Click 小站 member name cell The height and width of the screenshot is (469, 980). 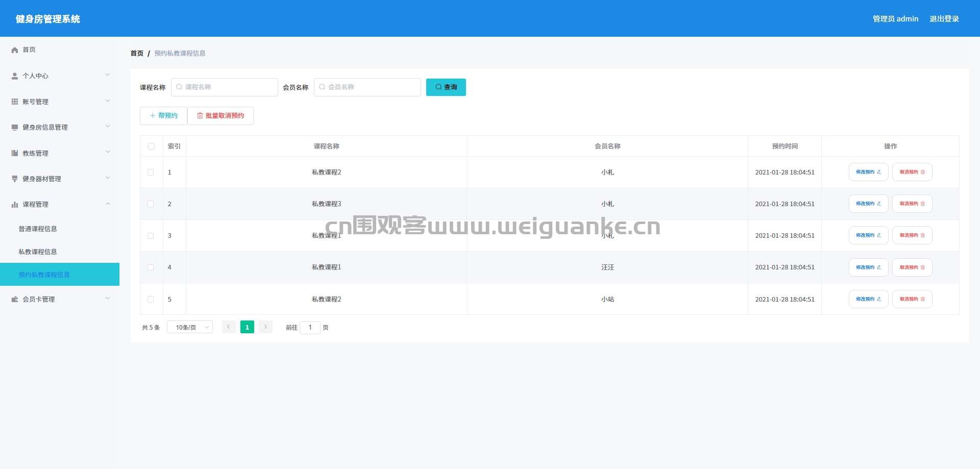pyautogui.click(x=607, y=300)
